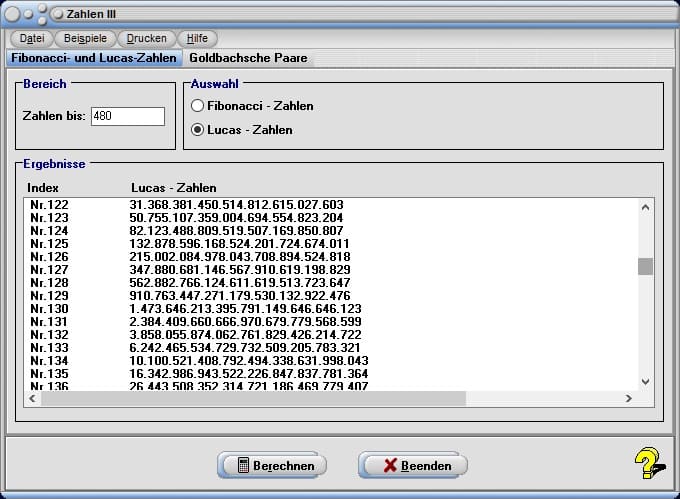Click the red X icon on Beenden
Viewport: 680px width, 499px height.
[x=390, y=465]
